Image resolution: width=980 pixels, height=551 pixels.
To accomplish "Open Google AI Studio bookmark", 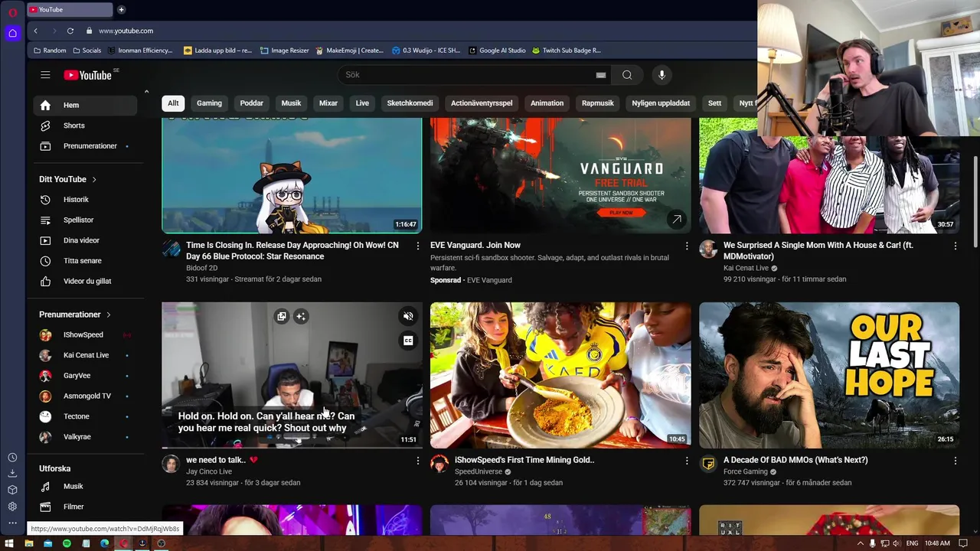I will click(497, 51).
